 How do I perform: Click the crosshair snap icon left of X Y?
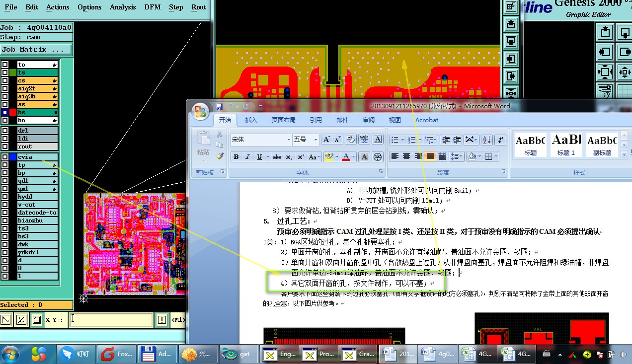click(36, 320)
